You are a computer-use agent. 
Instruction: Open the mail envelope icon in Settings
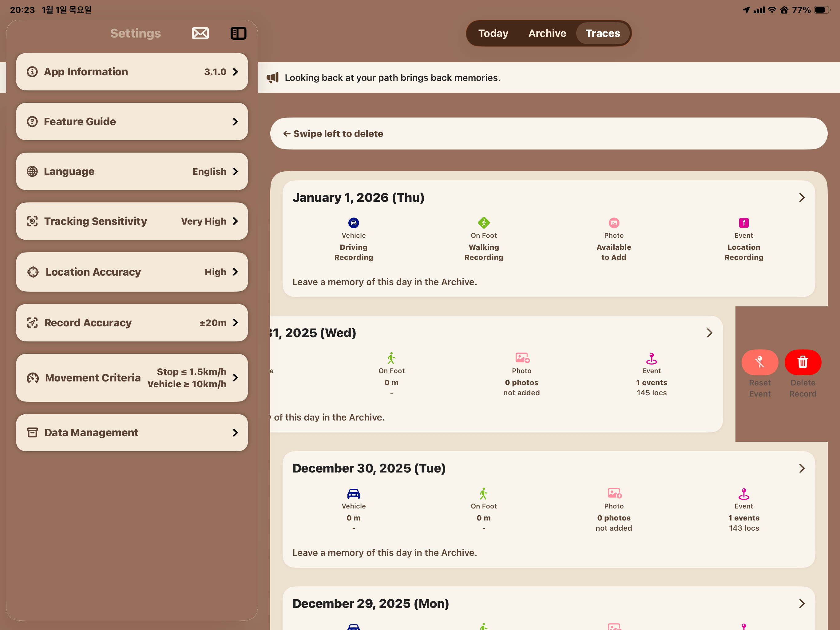[200, 33]
